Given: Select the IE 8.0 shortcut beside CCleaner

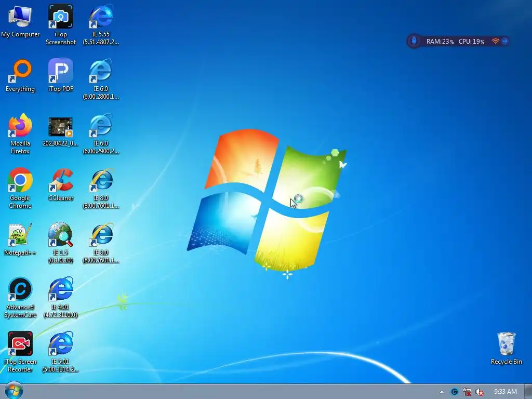Looking at the screenshot, I should tap(101, 189).
